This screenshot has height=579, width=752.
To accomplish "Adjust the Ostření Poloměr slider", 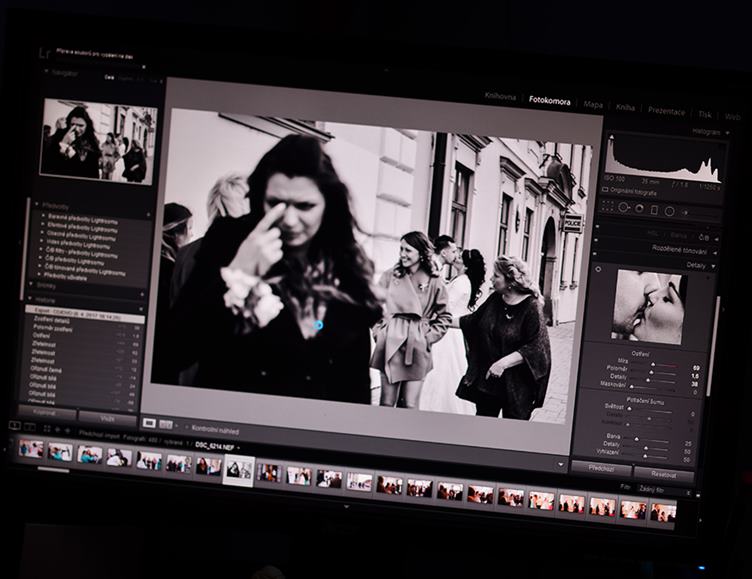I will coord(651,373).
